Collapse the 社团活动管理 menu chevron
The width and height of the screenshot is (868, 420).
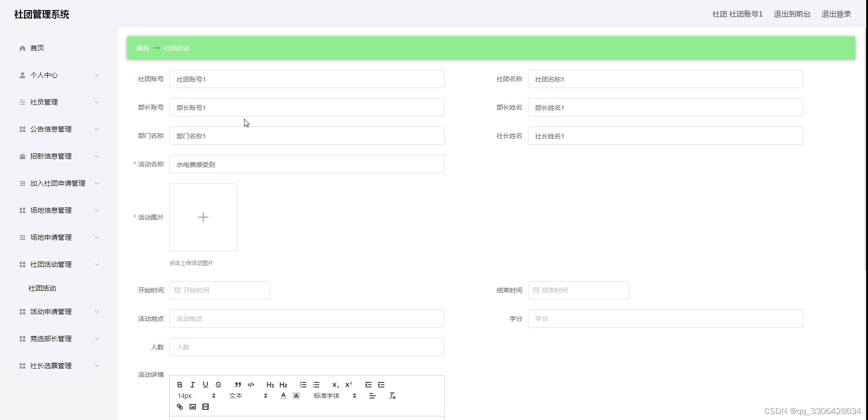coord(97,265)
